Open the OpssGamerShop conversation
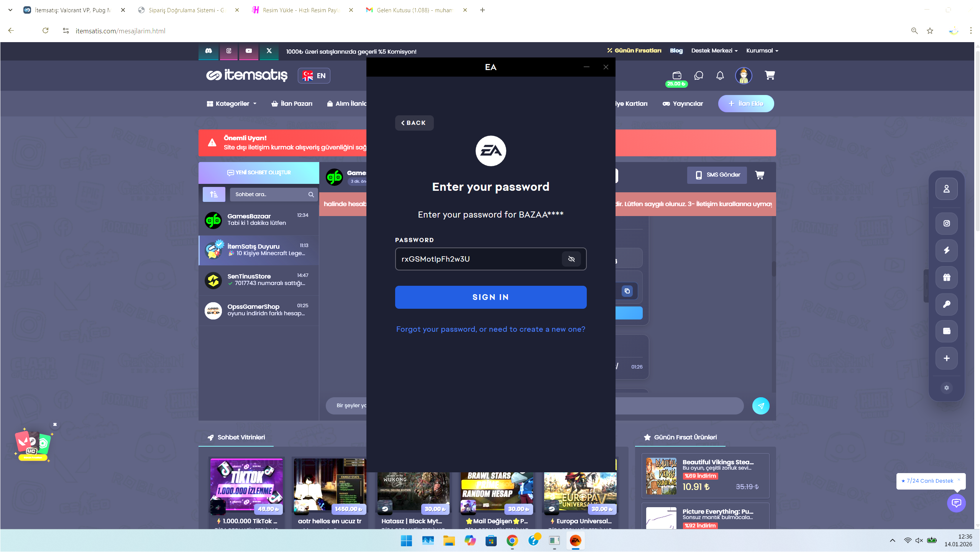Image resolution: width=980 pixels, height=552 pixels. tap(259, 311)
